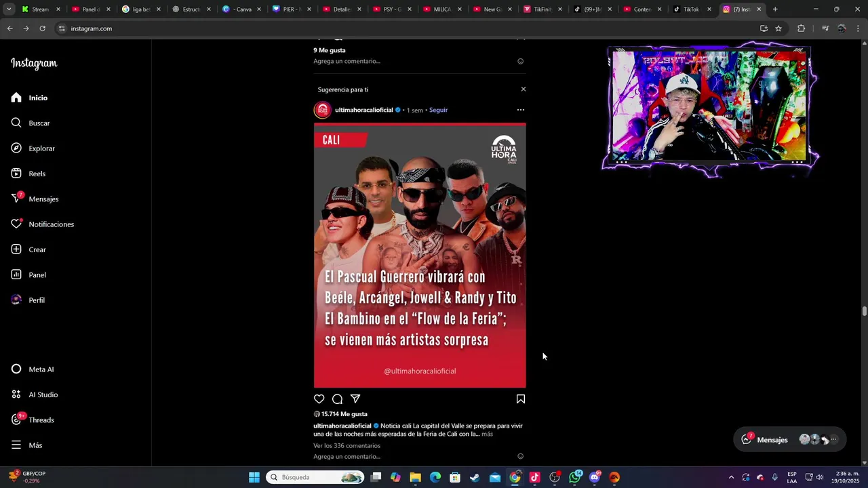
Task: Open a new browser tab
Action: coord(775,9)
